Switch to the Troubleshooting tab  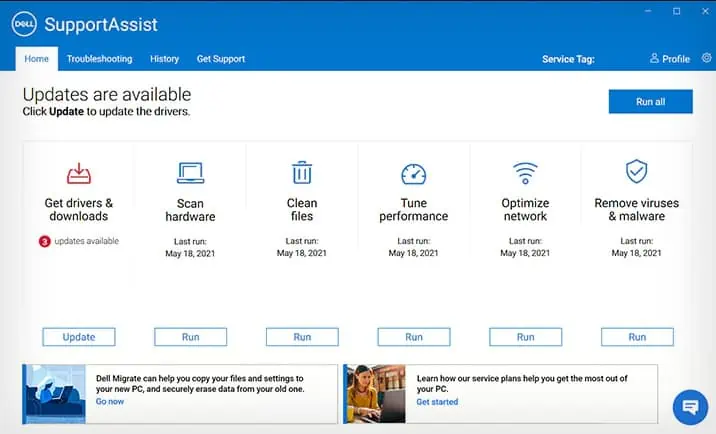[99, 59]
